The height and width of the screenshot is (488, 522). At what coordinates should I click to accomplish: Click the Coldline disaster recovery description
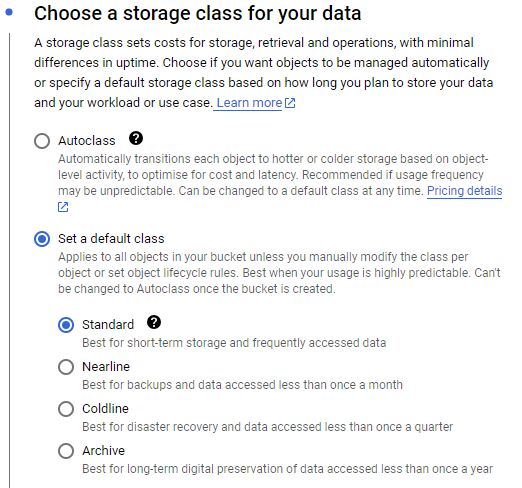tap(267, 427)
